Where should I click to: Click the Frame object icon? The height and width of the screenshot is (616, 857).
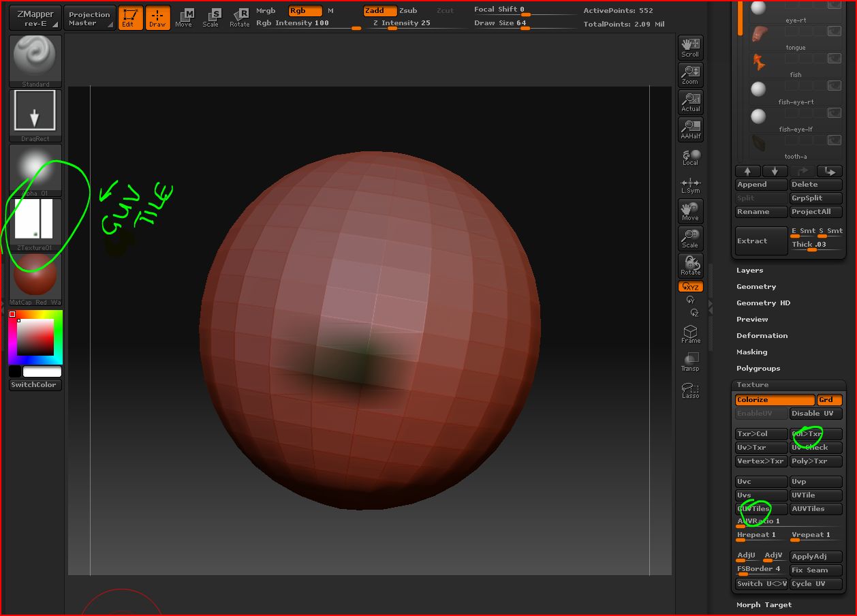(690, 333)
